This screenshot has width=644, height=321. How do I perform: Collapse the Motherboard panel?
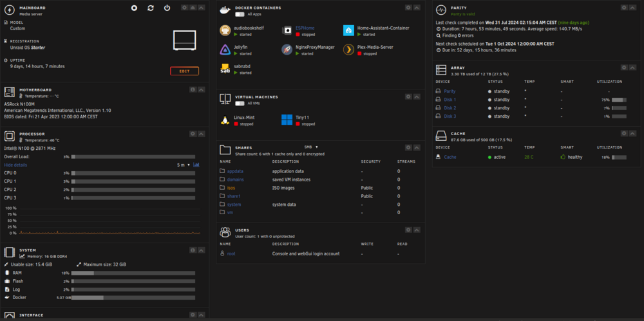point(201,89)
